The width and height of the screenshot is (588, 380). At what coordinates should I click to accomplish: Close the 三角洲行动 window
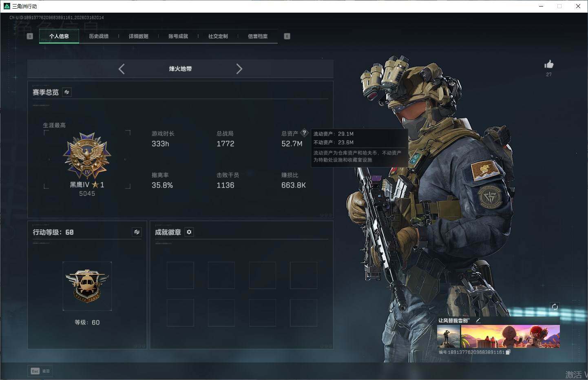pyautogui.click(x=578, y=6)
